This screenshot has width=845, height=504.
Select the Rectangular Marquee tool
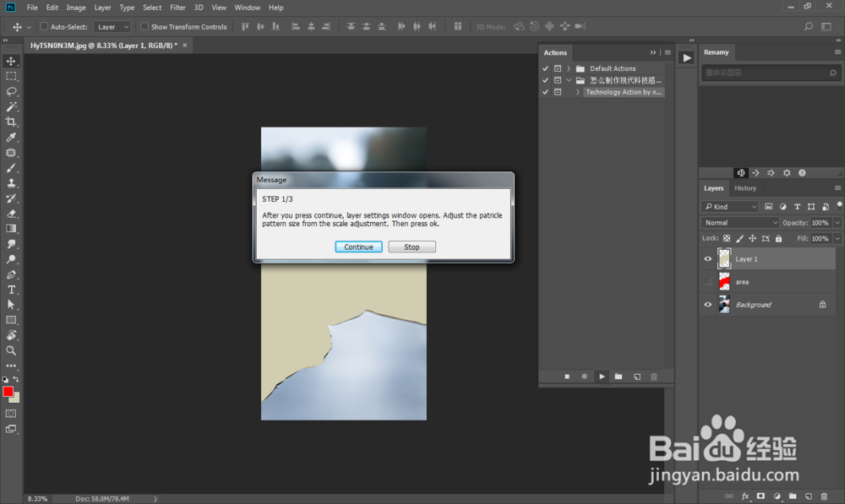[11, 76]
